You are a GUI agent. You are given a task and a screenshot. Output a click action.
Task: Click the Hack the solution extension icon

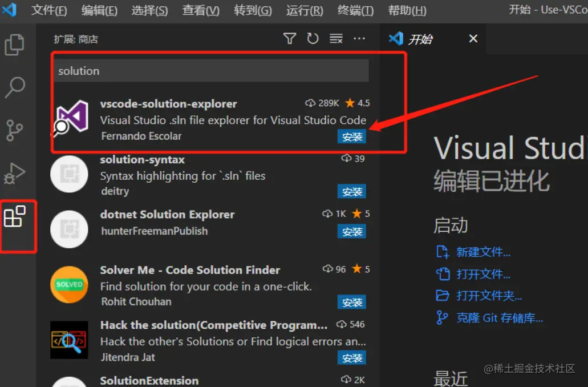click(x=70, y=340)
